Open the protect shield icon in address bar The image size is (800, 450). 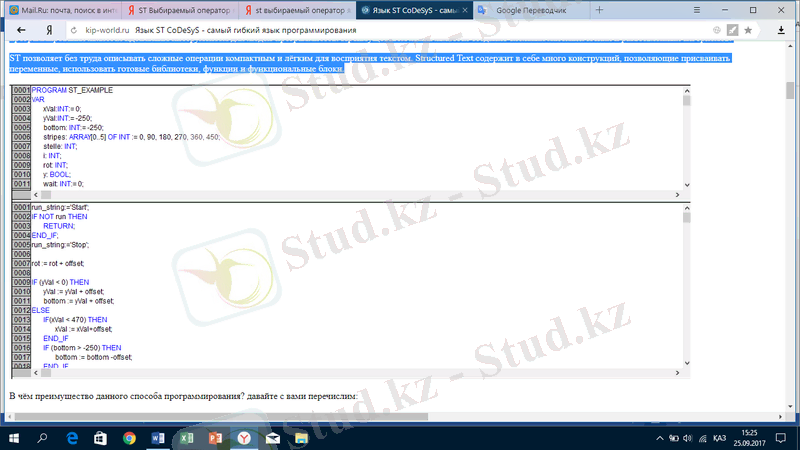(717, 30)
